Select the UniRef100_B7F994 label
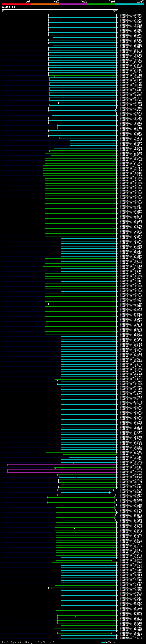This screenshot has height=644, width=146. click(x=131, y=520)
